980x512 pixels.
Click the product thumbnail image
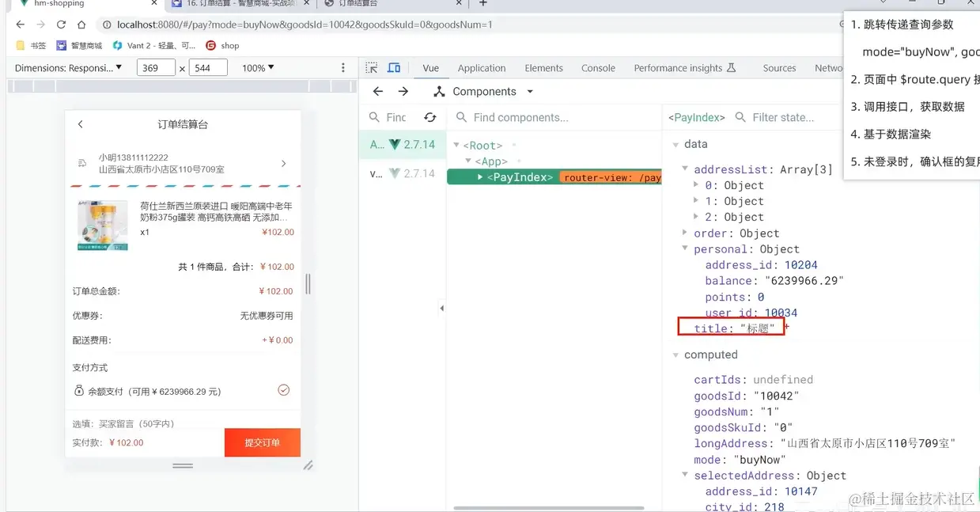coord(103,226)
